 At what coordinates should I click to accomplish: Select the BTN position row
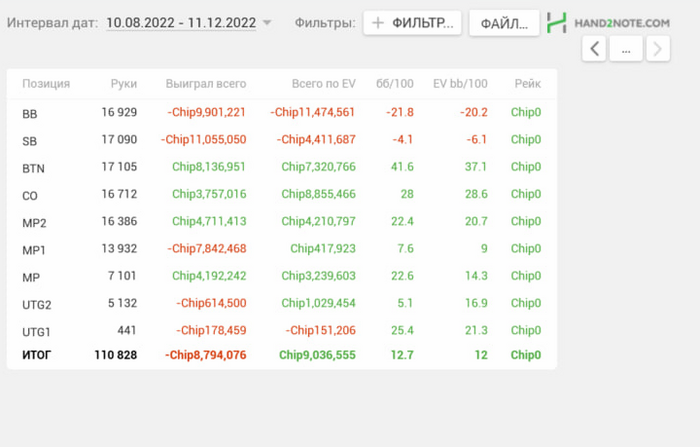(x=282, y=167)
